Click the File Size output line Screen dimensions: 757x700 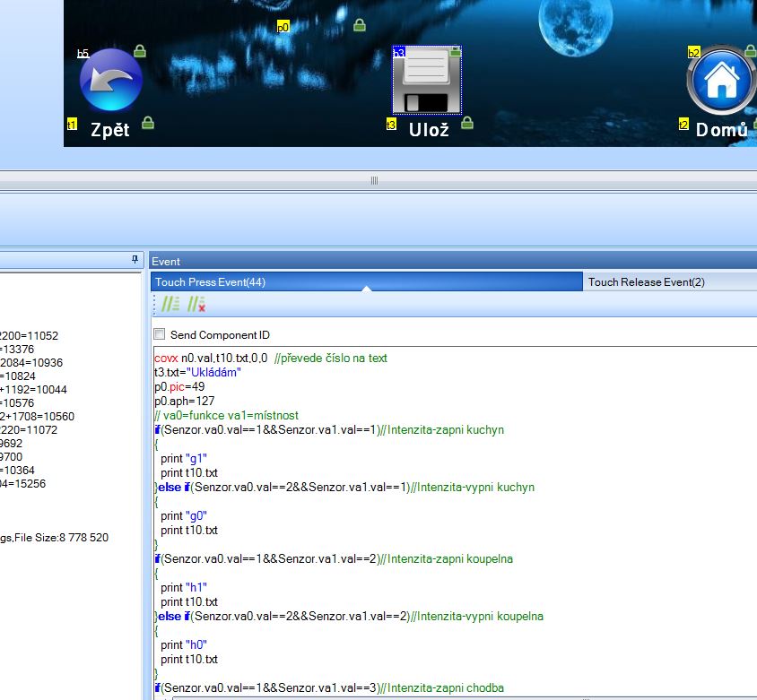(54, 538)
